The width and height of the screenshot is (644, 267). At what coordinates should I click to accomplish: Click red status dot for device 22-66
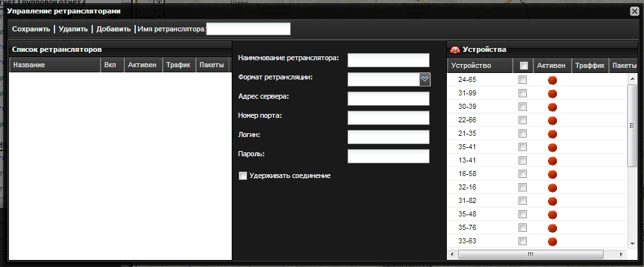(552, 121)
